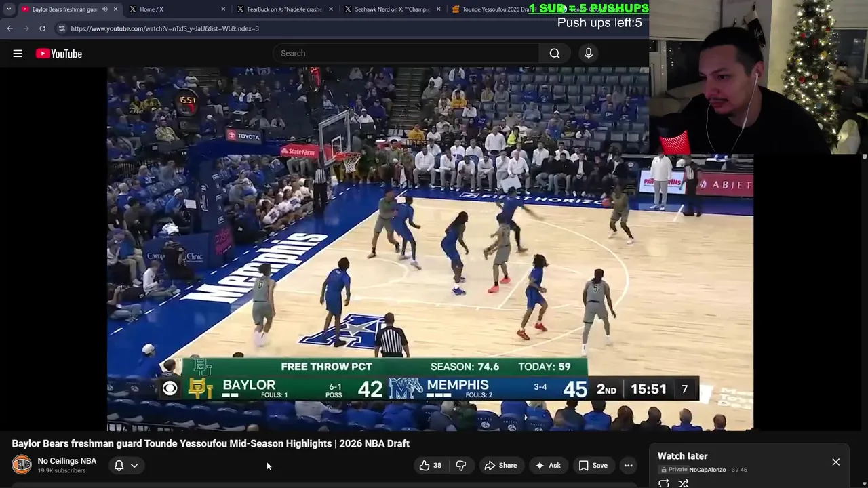Close the Seahawk Nerd on X tab
This screenshot has height=488, width=868.
point(439,9)
